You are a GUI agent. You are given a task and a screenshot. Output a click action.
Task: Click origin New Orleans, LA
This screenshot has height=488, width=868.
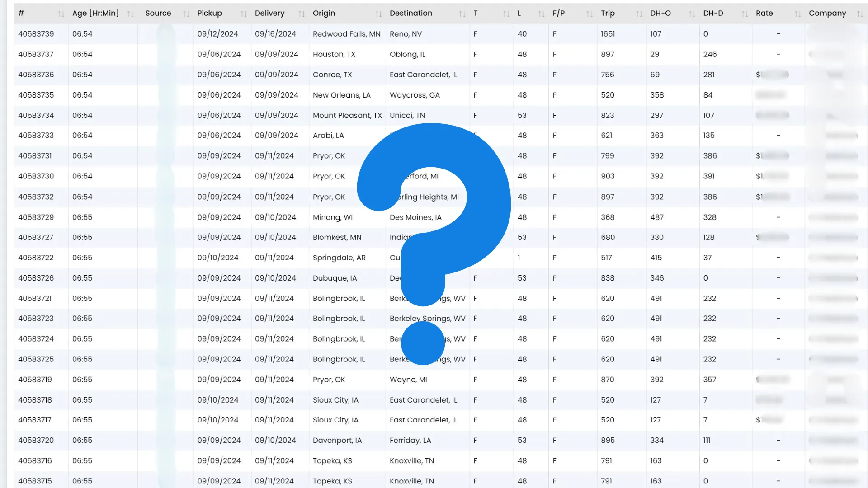click(341, 95)
